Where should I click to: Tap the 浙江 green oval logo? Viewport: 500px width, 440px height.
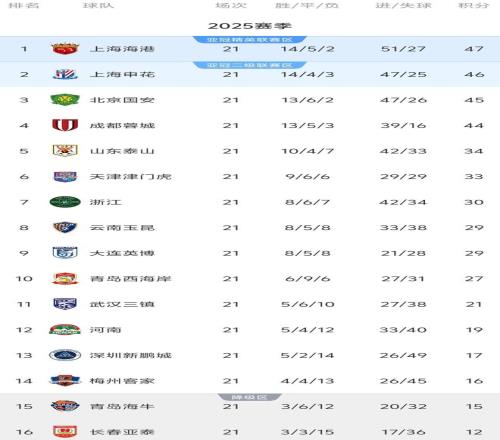[65, 202]
